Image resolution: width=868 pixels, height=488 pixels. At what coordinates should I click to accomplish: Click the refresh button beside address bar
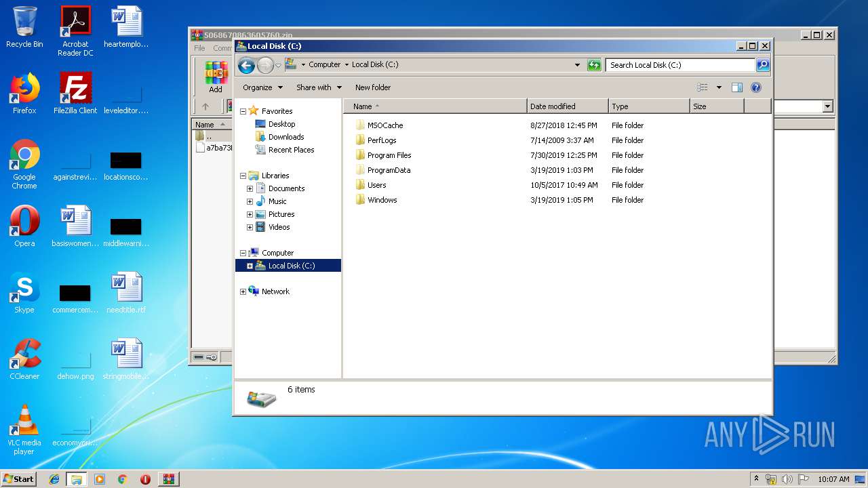pos(594,65)
